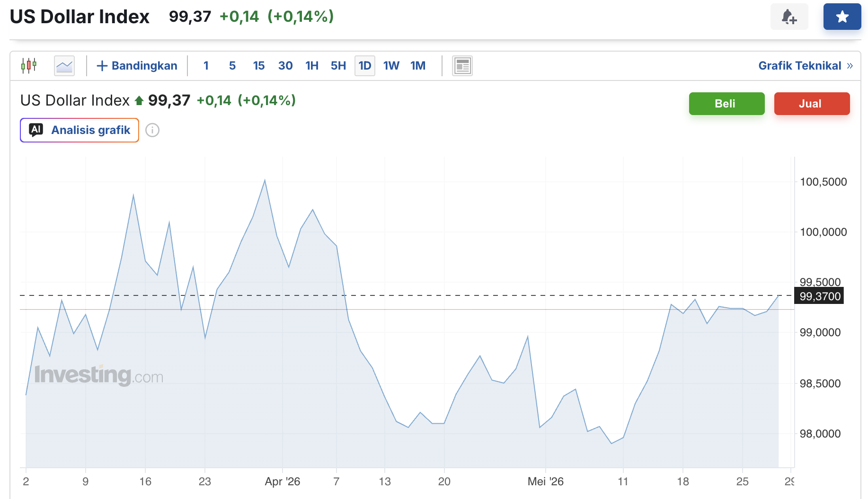Open the Grafik Teknikal link

[806, 65]
